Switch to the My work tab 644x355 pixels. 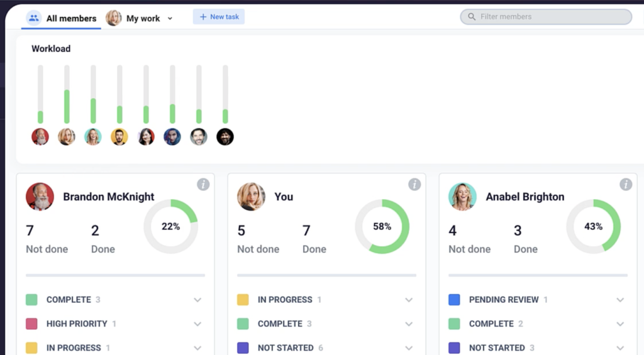[x=140, y=18]
